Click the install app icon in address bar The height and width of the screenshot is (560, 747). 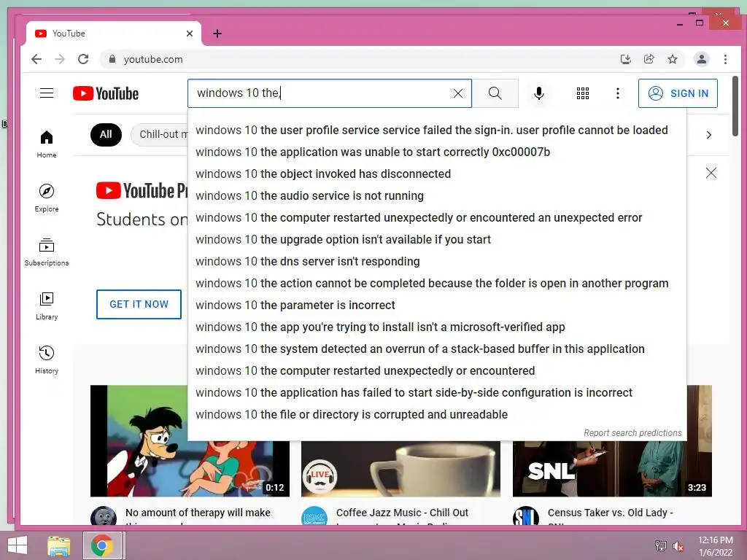pyautogui.click(x=625, y=59)
